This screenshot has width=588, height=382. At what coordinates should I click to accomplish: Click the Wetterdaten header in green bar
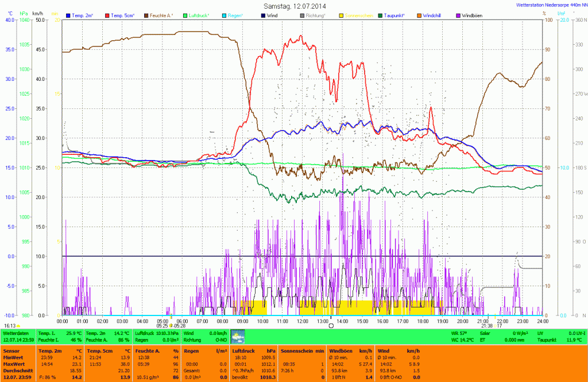(15, 333)
